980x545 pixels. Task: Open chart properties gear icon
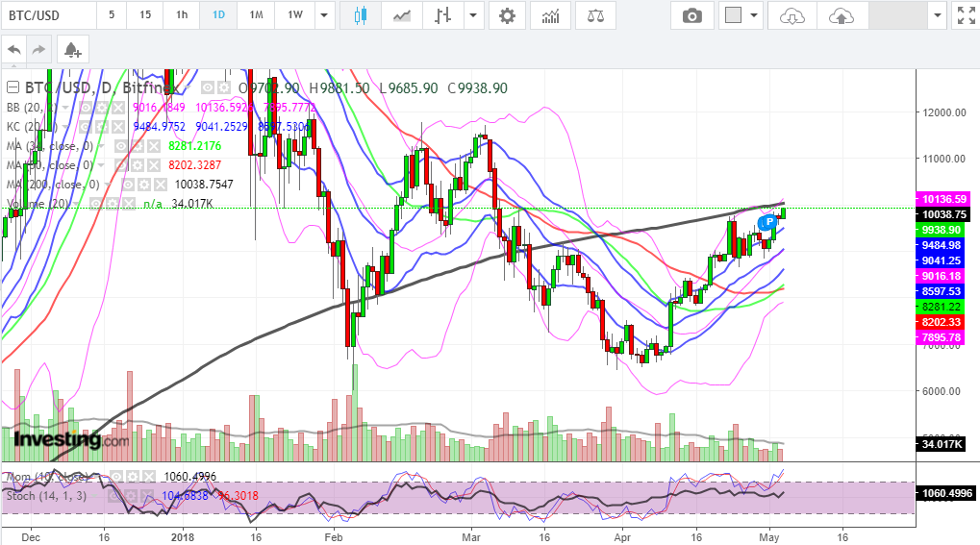point(507,15)
